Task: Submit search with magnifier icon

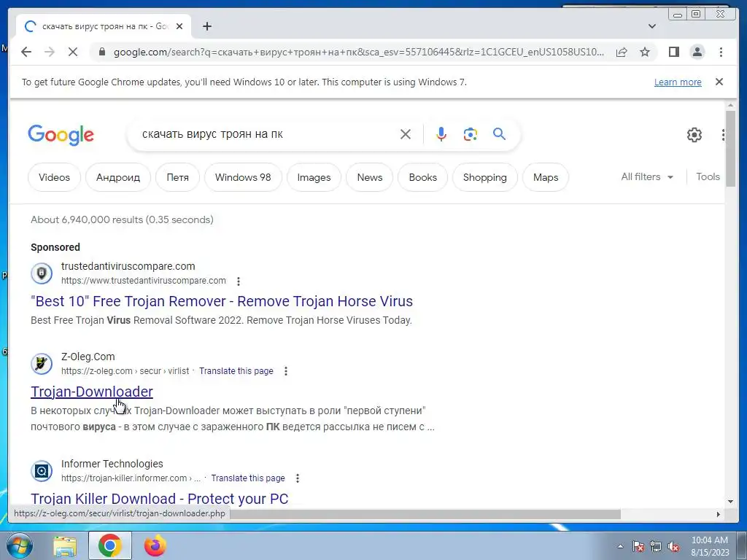Action: point(499,134)
